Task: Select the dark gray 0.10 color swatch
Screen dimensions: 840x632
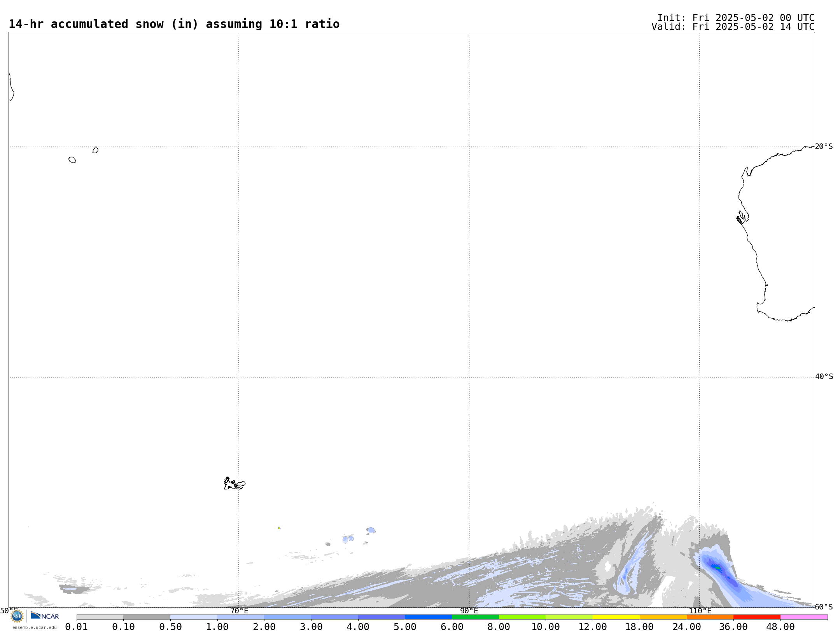Action: coord(147,617)
